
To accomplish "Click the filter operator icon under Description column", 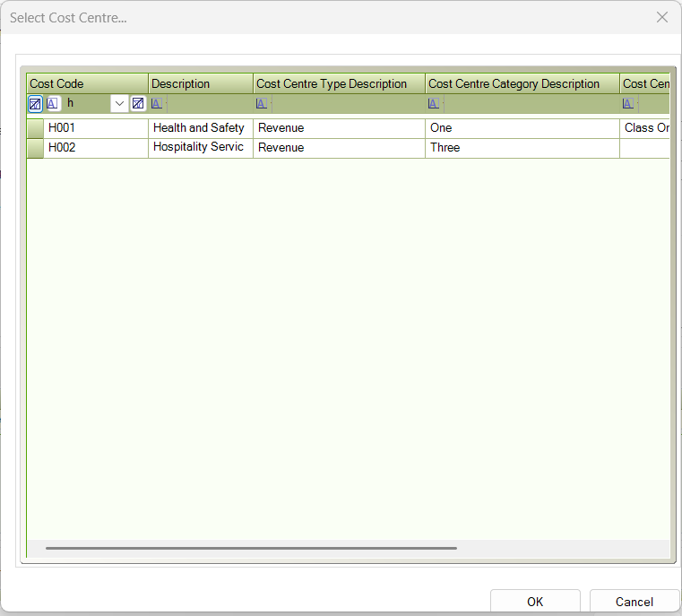I will (158, 103).
